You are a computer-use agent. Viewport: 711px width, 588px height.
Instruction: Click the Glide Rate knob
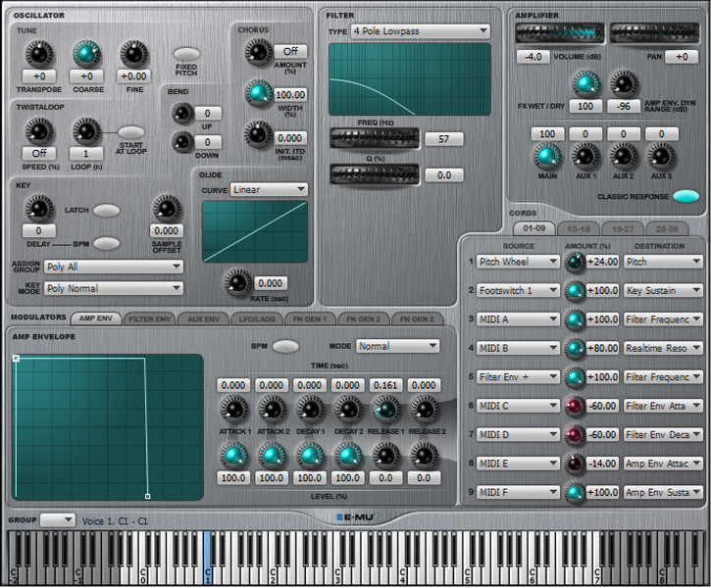[237, 282]
